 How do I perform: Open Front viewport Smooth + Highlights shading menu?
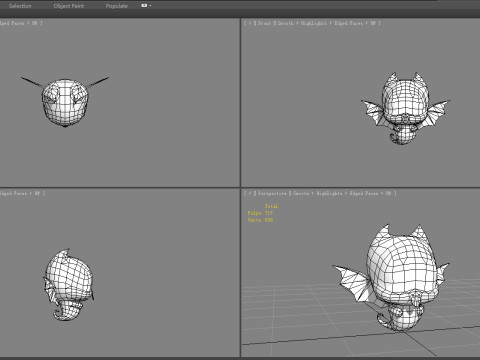tap(303, 23)
